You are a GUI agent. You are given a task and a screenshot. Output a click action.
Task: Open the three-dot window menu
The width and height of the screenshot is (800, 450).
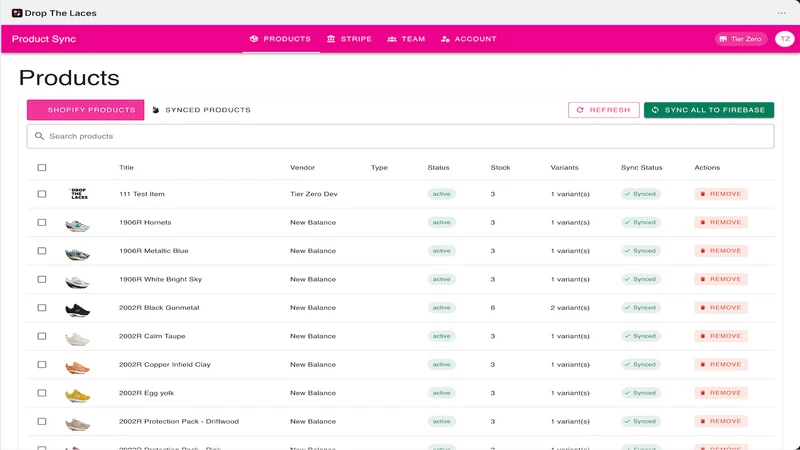click(x=782, y=13)
